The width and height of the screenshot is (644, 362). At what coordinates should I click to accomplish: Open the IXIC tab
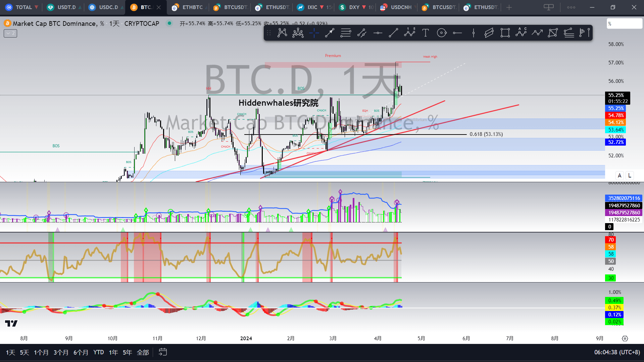pyautogui.click(x=314, y=7)
